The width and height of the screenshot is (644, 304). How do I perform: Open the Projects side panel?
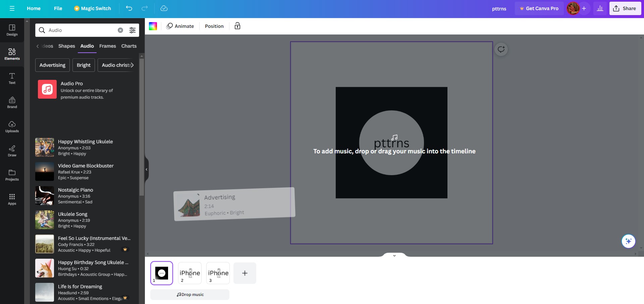pyautogui.click(x=12, y=175)
